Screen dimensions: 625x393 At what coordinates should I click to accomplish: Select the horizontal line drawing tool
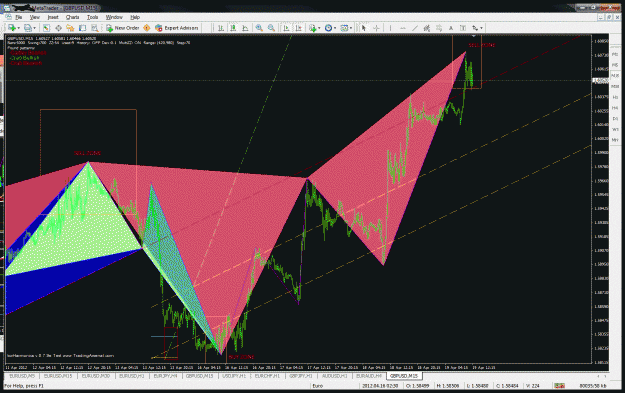pyautogui.click(x=403, y=28)
